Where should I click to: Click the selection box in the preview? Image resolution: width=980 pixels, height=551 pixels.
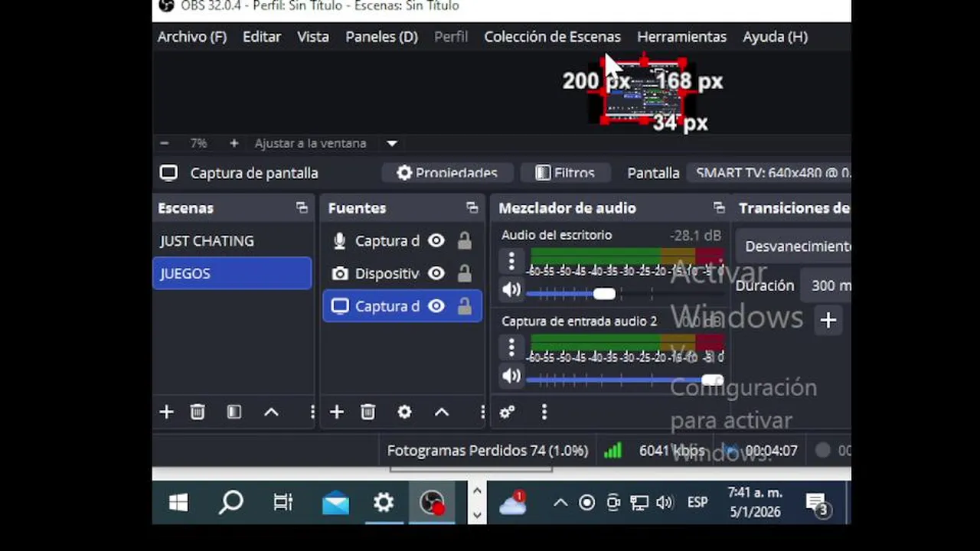tap(643, 92)
